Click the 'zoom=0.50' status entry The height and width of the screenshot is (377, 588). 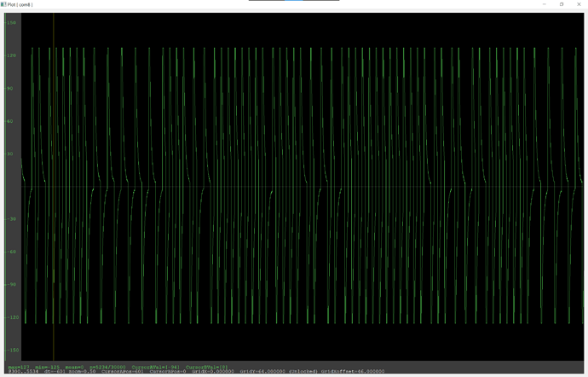[x=82, y=371]
